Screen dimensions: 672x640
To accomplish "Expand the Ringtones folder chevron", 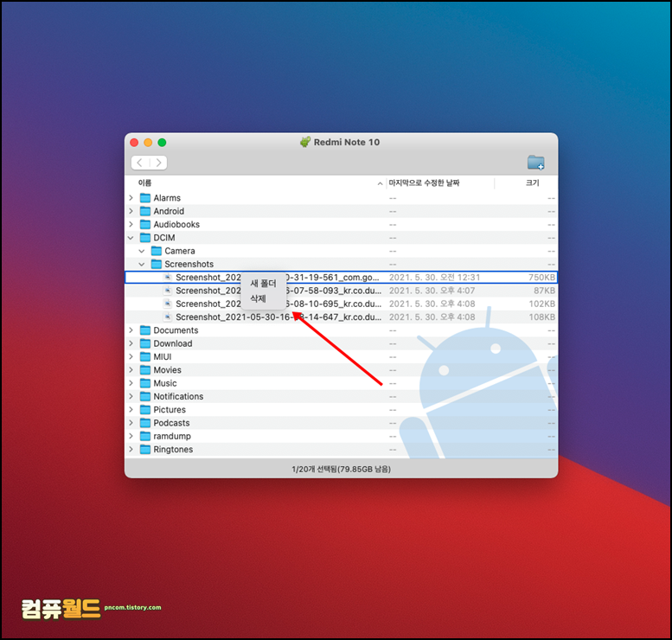I will click(x=131, y=450).
